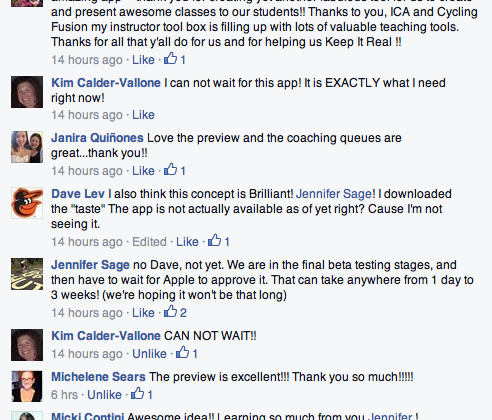
Task: Like Dave Lev's edited comment
Action: tap(187, 242)
